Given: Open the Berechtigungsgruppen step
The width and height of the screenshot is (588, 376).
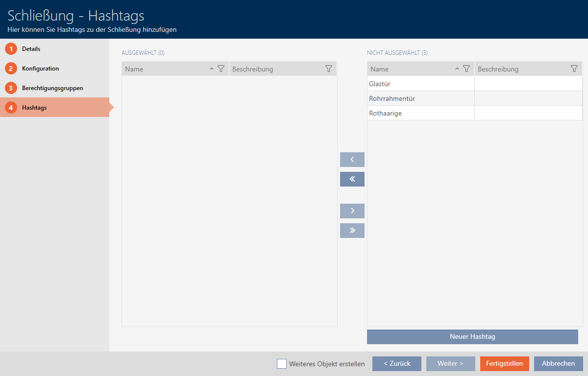Looking at the screenshot, I should [x=52, y=88].
